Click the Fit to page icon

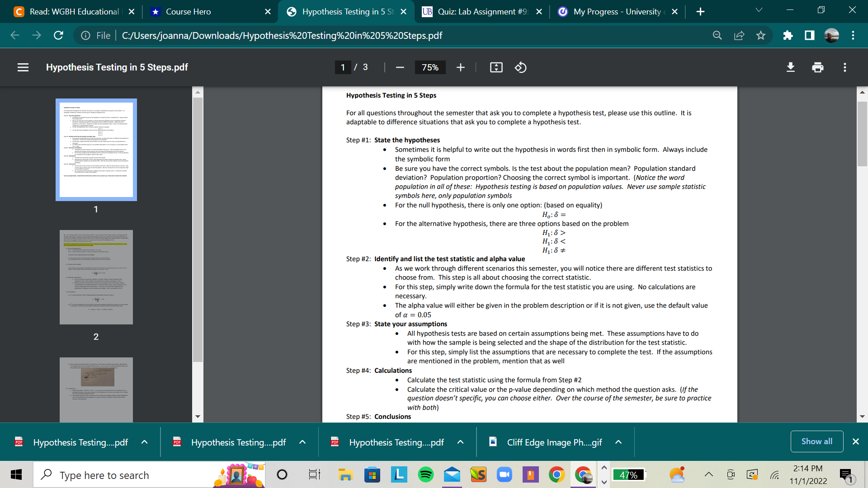pyautogui.click(x=496, y=67)
